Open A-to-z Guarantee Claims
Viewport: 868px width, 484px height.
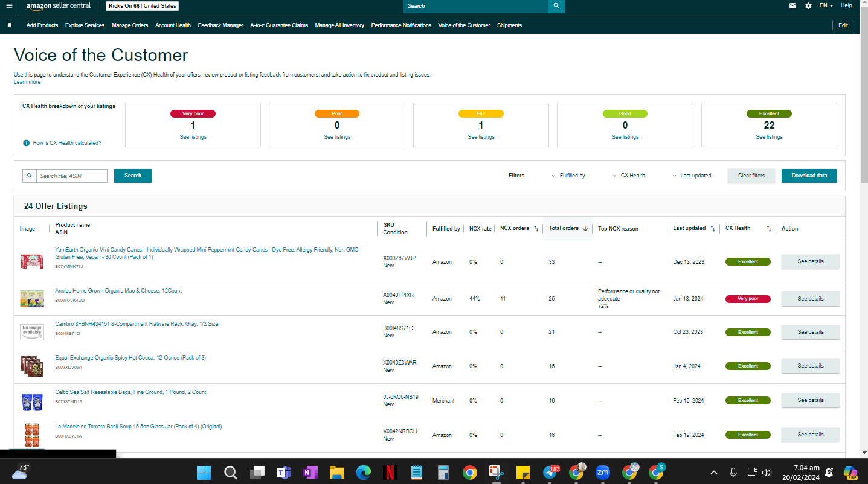tap(279, 25)
